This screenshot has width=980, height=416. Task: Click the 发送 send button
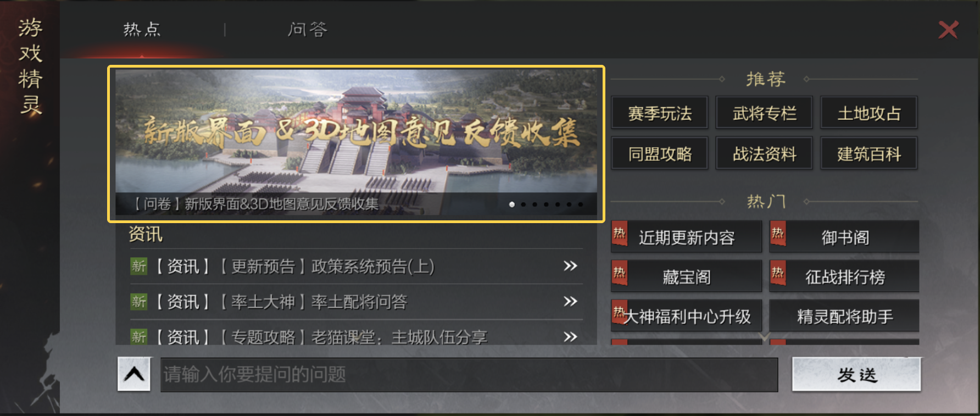tap(856, 374)
